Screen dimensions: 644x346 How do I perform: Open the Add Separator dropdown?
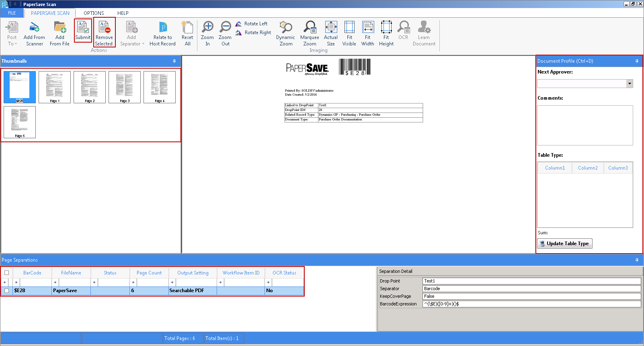click(132, 34)
